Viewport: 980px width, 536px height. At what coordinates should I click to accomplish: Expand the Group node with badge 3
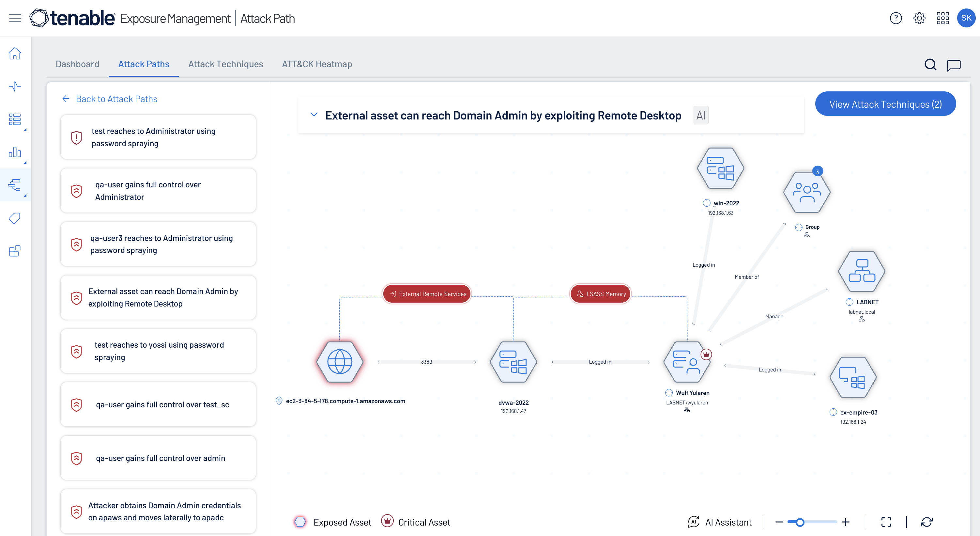[x=806, y=192]
